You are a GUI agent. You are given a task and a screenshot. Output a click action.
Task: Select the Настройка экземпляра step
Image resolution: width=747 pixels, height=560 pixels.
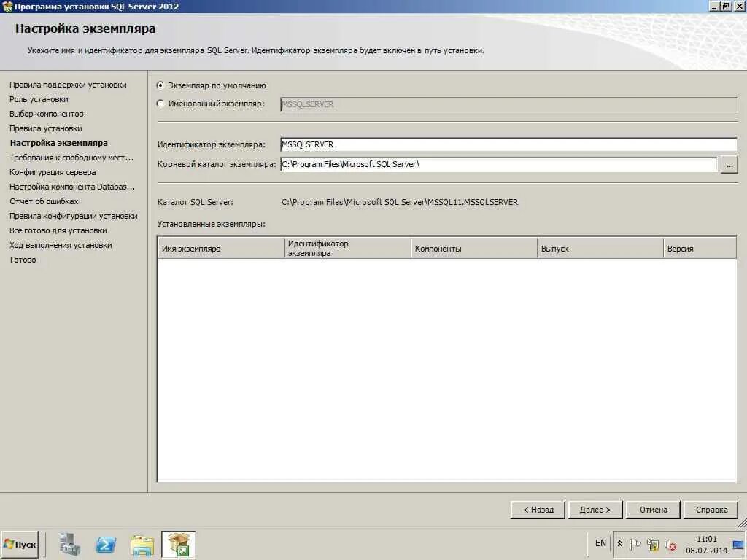pos(58,143)
